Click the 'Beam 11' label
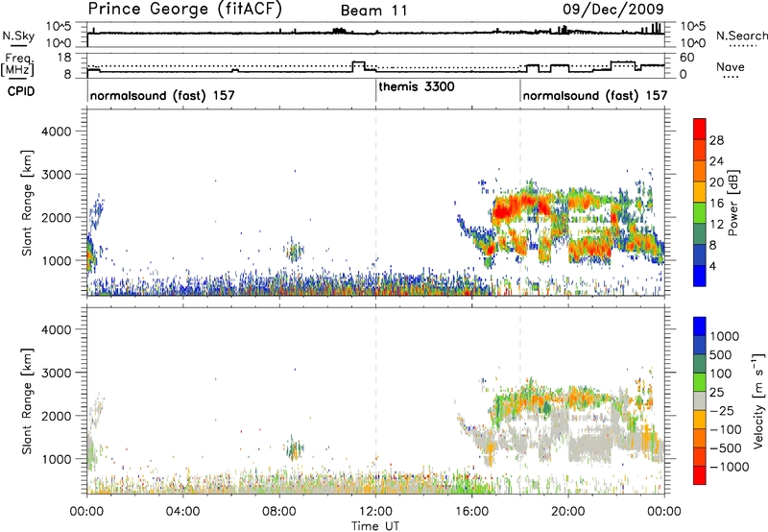The width and height of the screenshot is (768, 532). (x=373, y=11)
